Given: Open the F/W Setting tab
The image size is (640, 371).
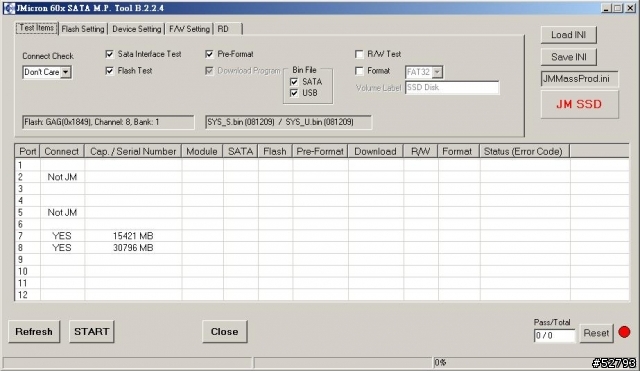Looking at the screenshot, I should (189, 29).
